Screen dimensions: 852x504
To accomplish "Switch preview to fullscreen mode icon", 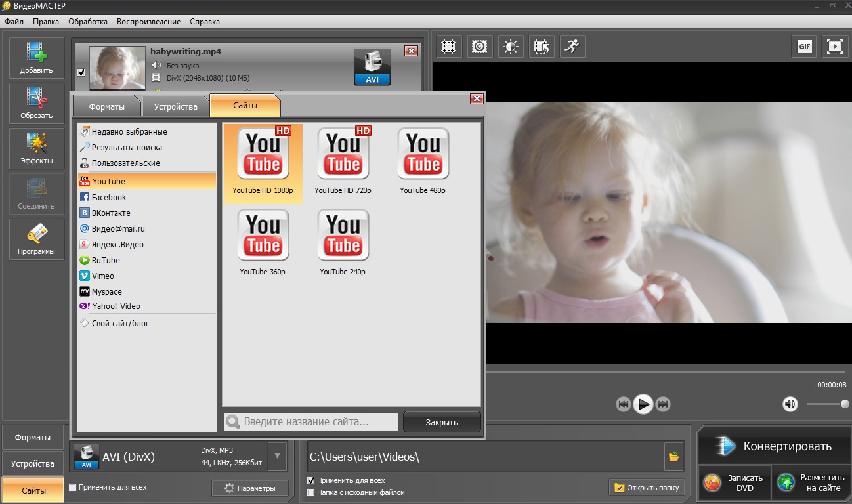I will point(834,47).
